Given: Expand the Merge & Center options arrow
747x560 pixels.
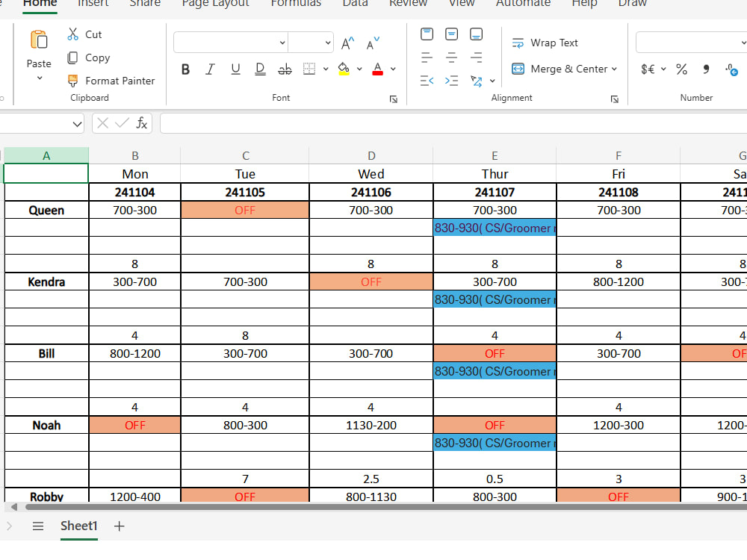Looking at the screenshot, I should (x=615, y=69).
